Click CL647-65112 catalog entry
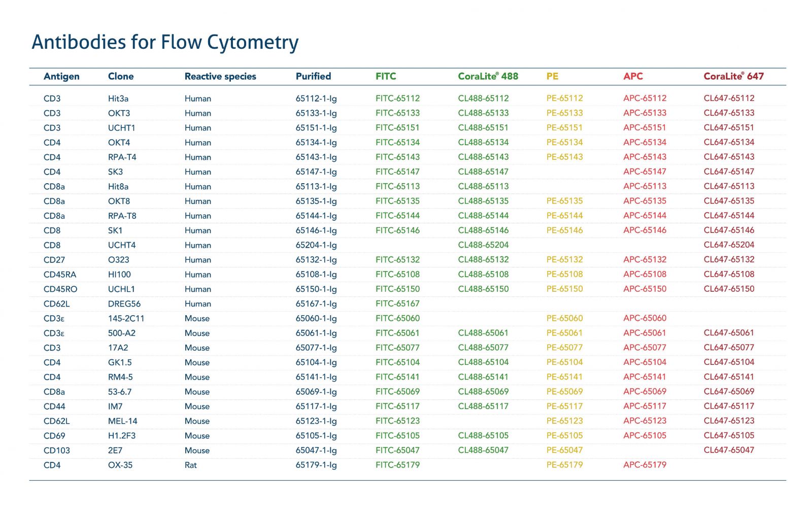This screenshot has width=812, height=508. tap(729, 98)
